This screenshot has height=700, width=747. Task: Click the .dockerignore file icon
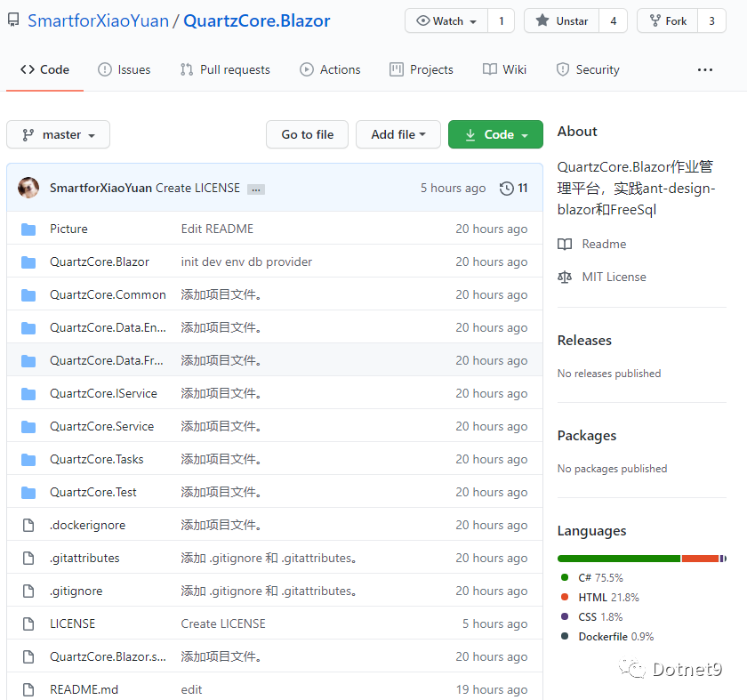click(28, 525)
